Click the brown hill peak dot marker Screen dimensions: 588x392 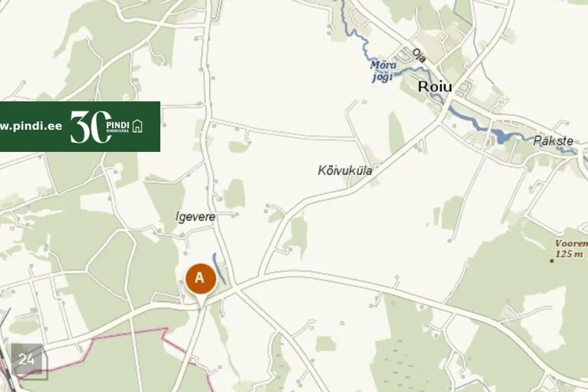[552, 261]
